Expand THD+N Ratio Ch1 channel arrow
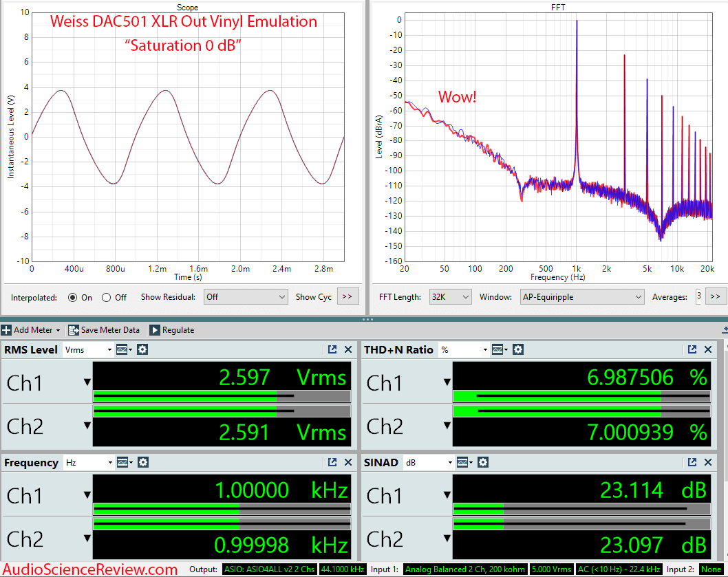Screen dimensions: 728x577 (x=447, y=382)
